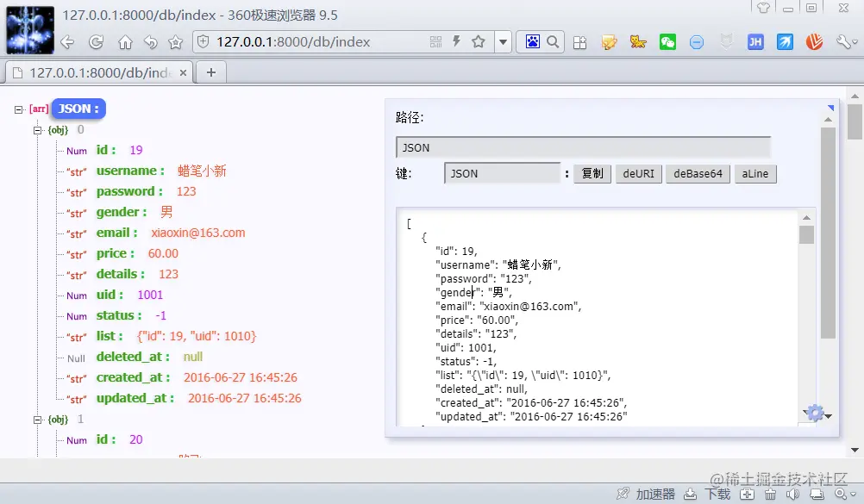Select the list key in the tree
Viewport: 864px width, 504px height.
coord(110,336)
